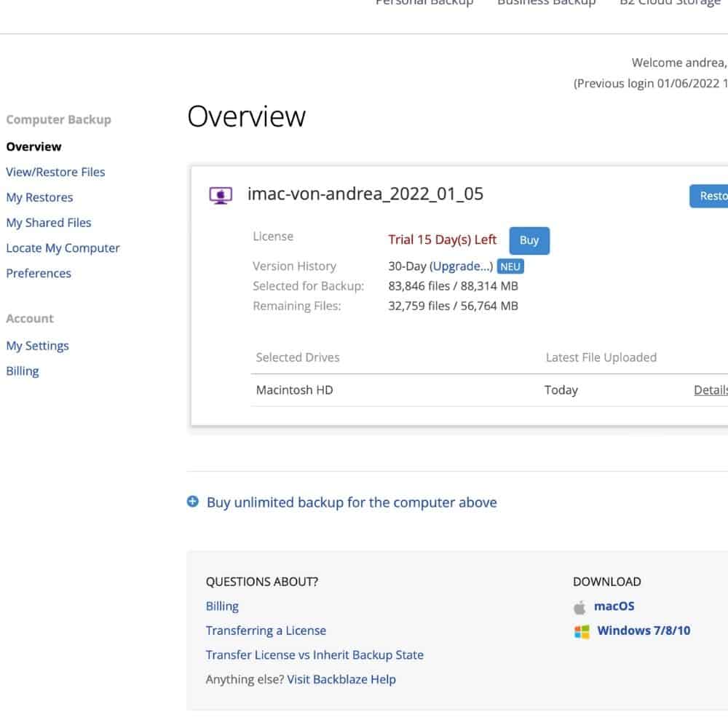Open Transfer License vs Inherit Backup State
The width and height of the screenshot is (728, 728).
pos(314,655)
